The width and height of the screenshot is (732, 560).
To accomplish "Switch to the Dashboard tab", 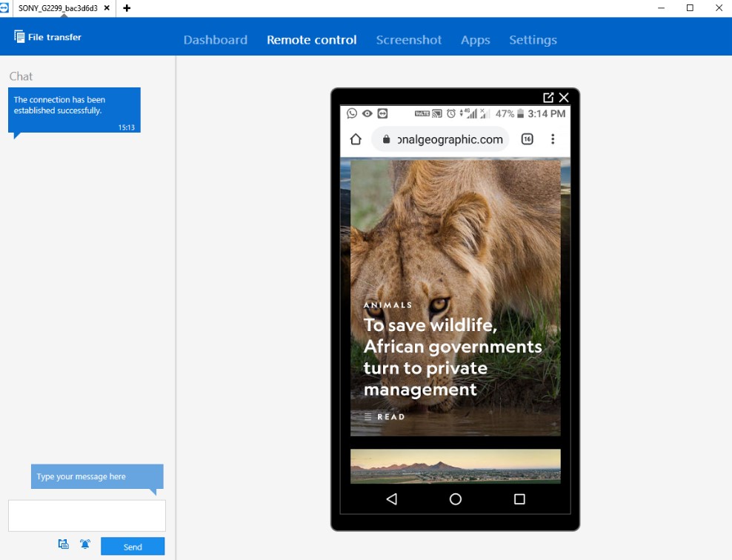I will point(215,40).
